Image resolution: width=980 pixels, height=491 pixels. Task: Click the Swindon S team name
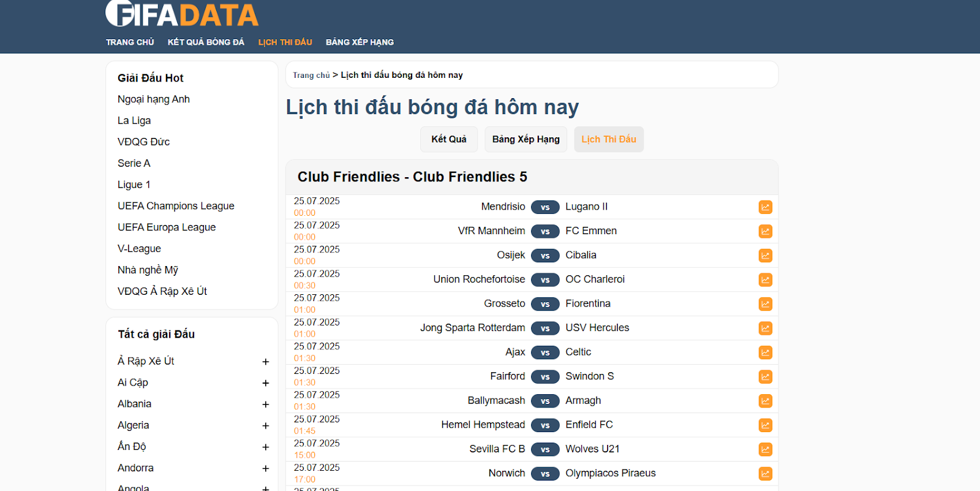(589, 376)
